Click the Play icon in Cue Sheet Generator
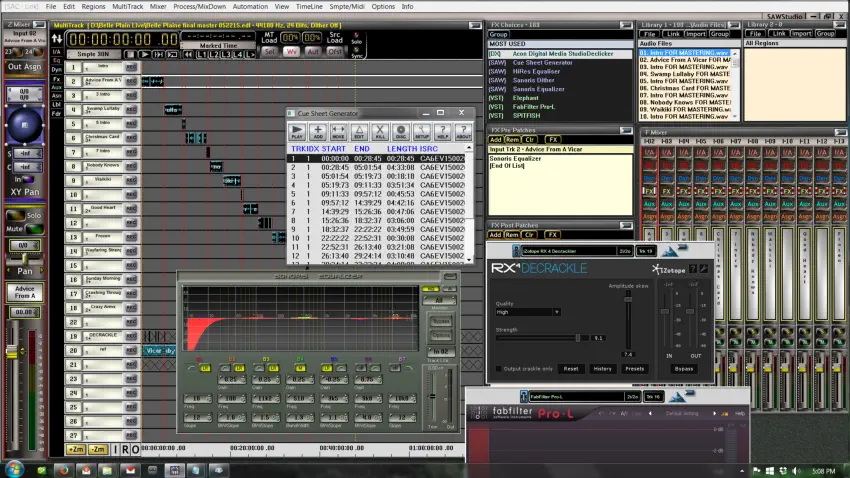The image size is (850, 478). pos(298,131)
